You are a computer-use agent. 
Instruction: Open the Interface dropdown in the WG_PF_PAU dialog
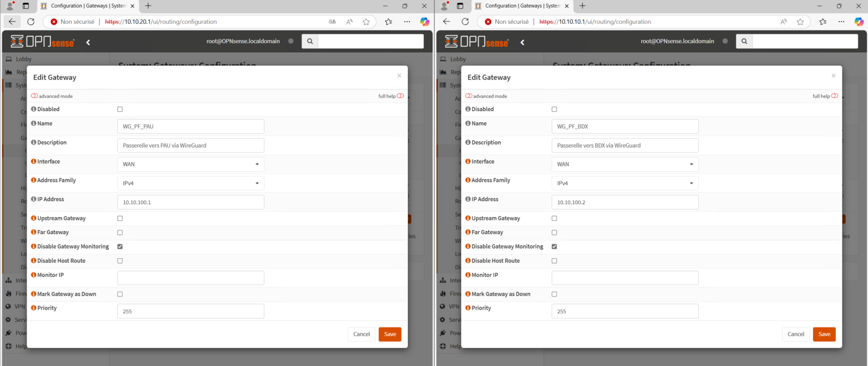[x=190, y=164]
